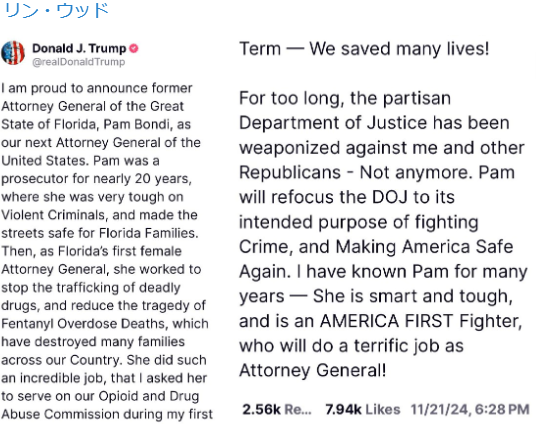This screenshot has width=536, height=428.
Task: Open the 2.56k Re... count
Action: pyautogui.click(x=277, y=409)
